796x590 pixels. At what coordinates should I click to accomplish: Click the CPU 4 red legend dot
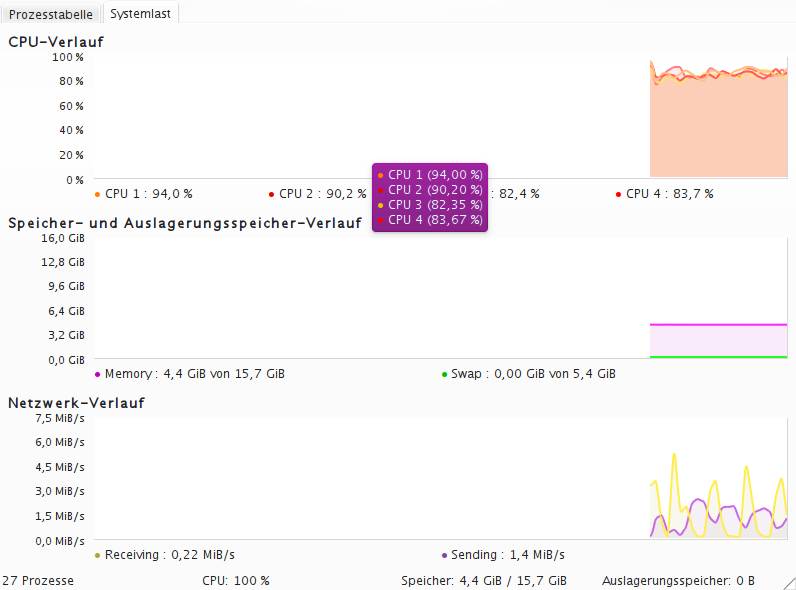coord(618,194)
